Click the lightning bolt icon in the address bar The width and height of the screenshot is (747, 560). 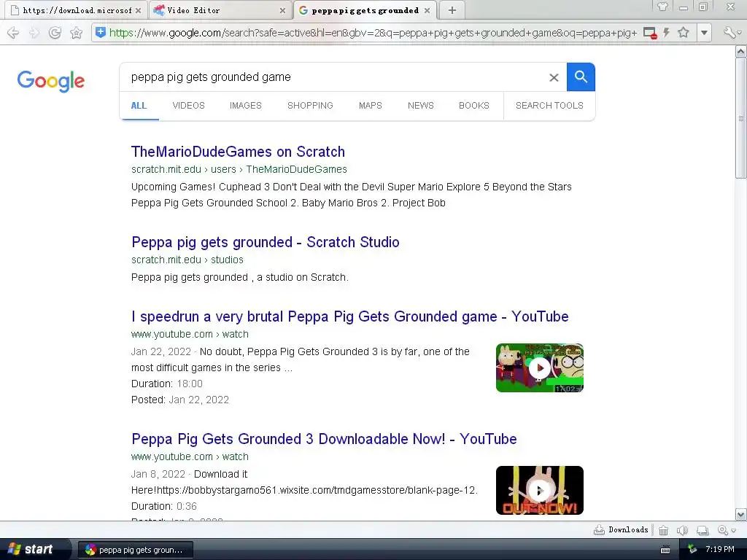(x=667, y=32)
